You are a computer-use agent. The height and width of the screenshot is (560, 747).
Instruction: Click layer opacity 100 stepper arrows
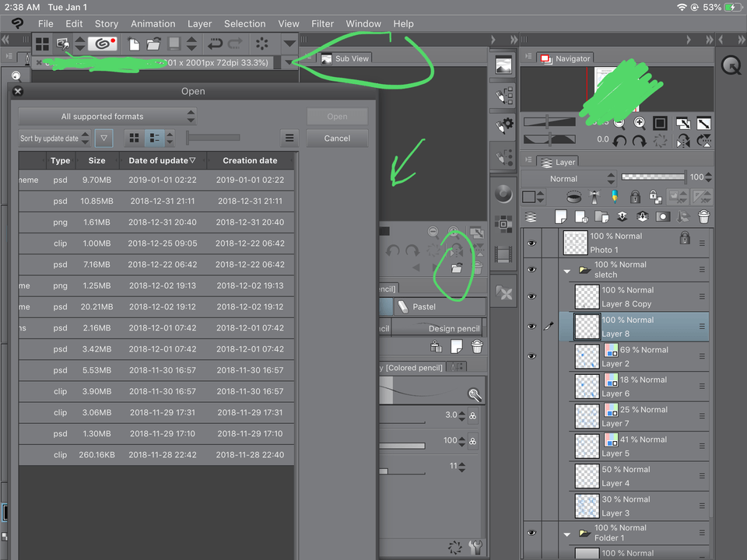pos(708,177)
